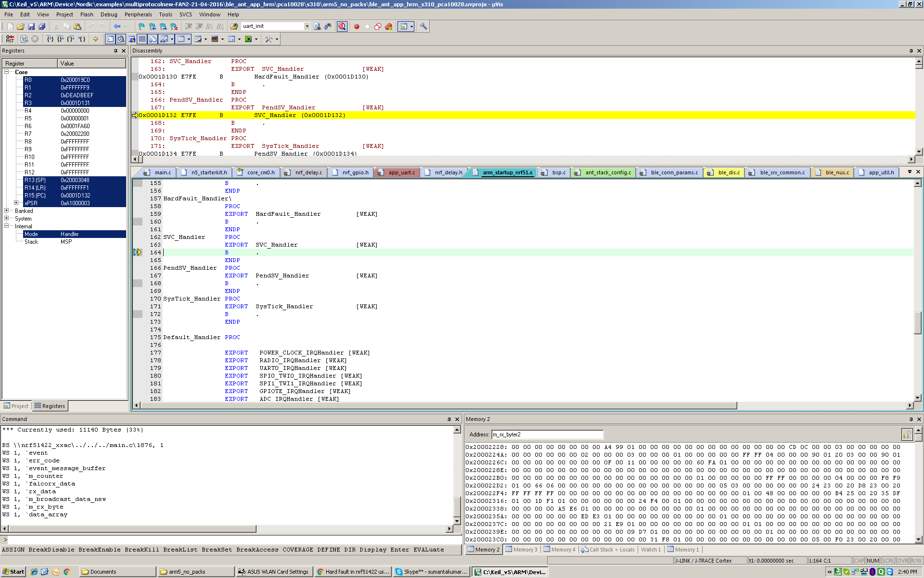Click the Run icon on debug toolbar
The width and height of the screenshot is (924, 578).
pos(24,39)
